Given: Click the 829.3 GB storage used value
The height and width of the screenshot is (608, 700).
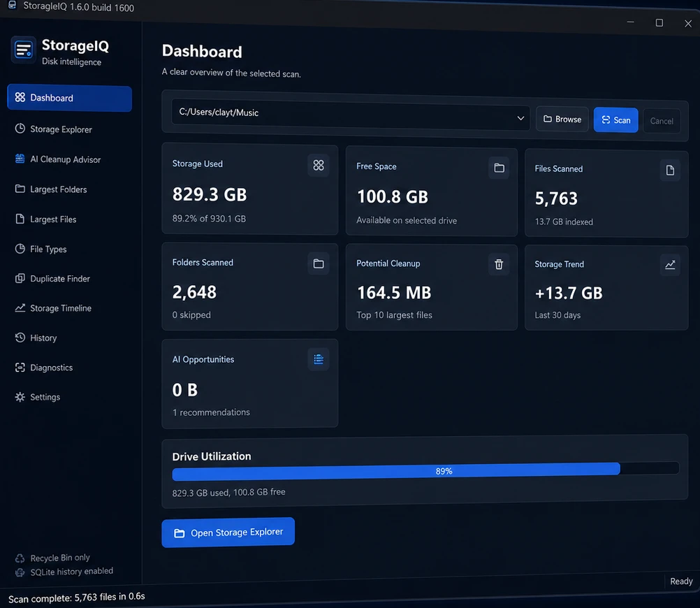Looking at the screenshot, I should click(210, 194).
